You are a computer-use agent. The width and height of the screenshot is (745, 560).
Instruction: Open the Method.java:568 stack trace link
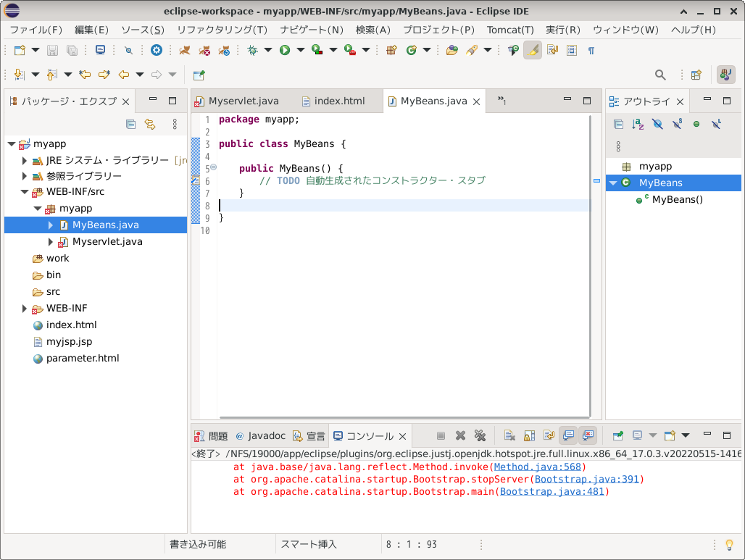pyautogui.click(x=537, y=467)
